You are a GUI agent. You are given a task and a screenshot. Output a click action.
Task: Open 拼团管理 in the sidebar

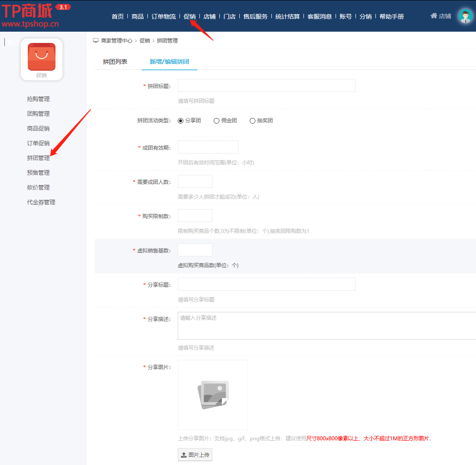[x=38, y=158]
